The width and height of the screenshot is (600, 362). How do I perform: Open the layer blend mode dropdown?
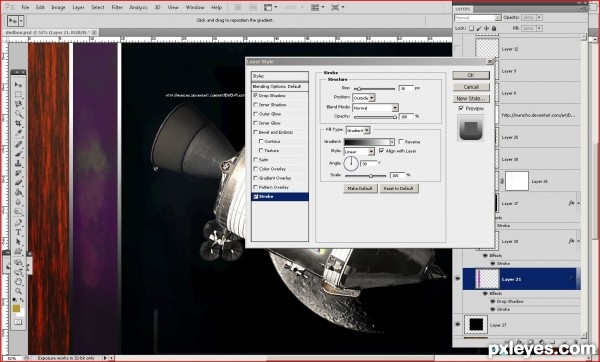(478, 18)
